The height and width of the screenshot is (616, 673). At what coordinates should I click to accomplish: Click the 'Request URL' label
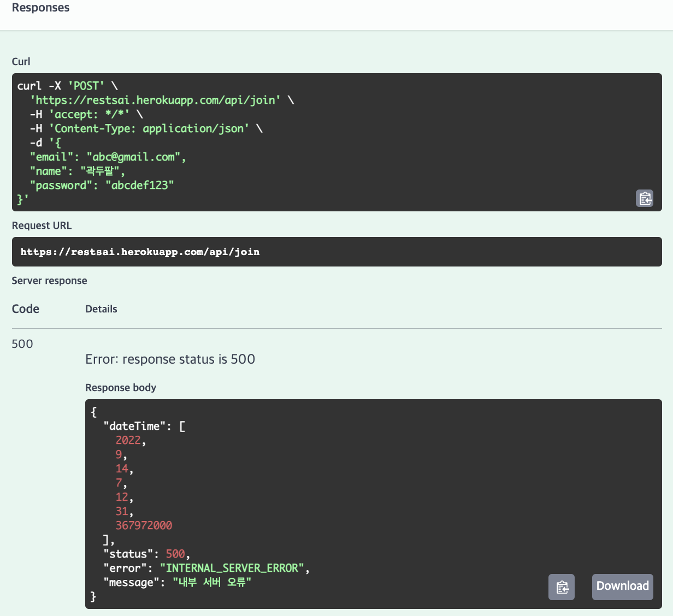pos(42,226)
